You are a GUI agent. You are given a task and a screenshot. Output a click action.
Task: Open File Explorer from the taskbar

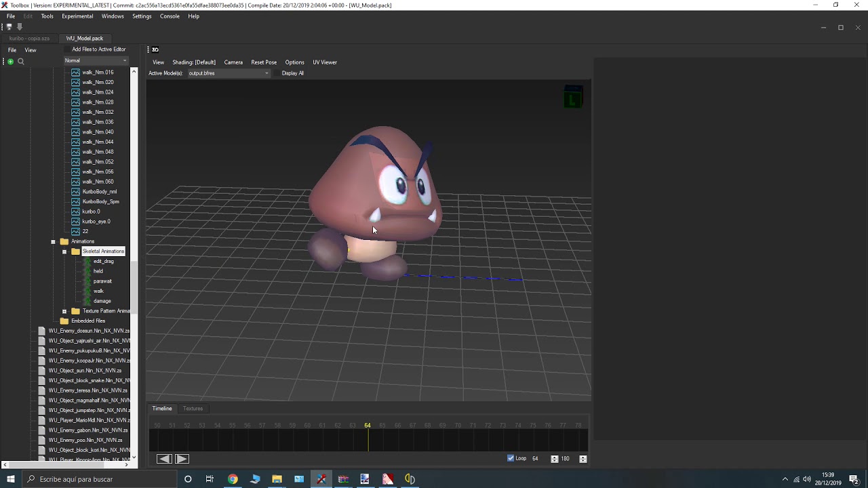[x=277, y=479]
